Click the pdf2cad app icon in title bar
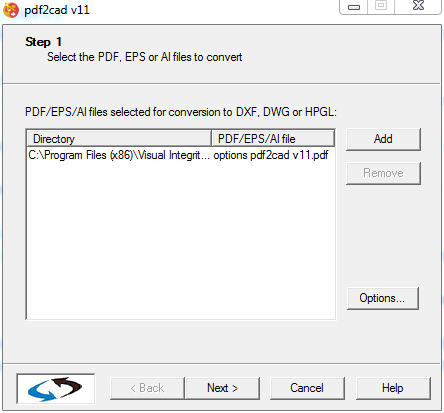Image resolution: width=444 pixels, height=413 pixels. click(11, 10)
